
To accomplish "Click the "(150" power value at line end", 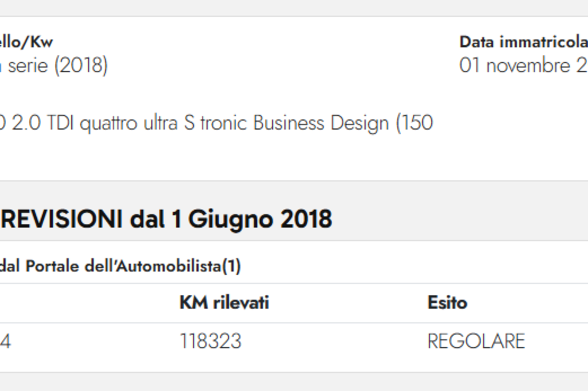I will 415,123.
